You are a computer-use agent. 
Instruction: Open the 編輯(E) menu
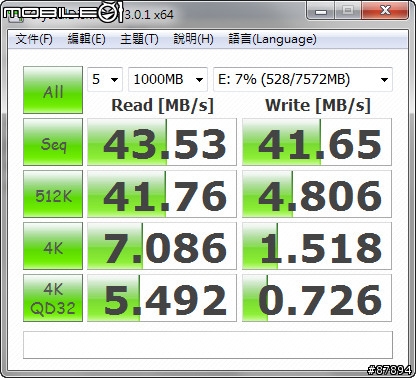[x=86, y=39]
